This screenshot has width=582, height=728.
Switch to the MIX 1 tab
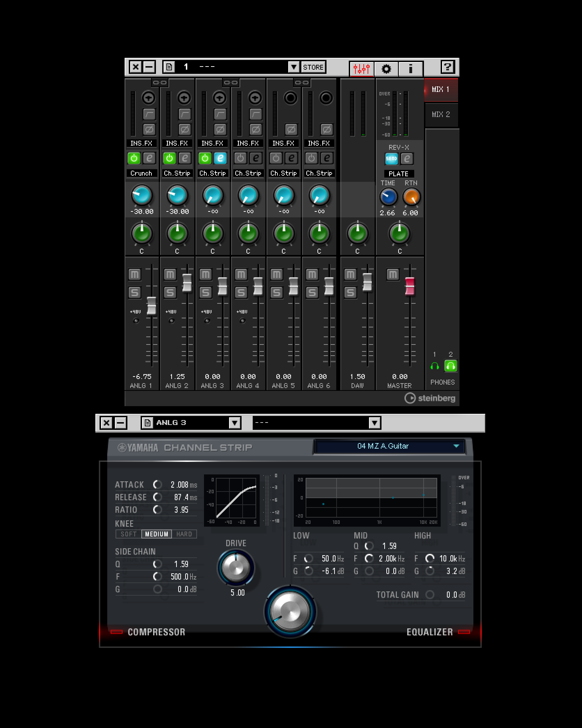pyautogui.click(x=441, y=90)
